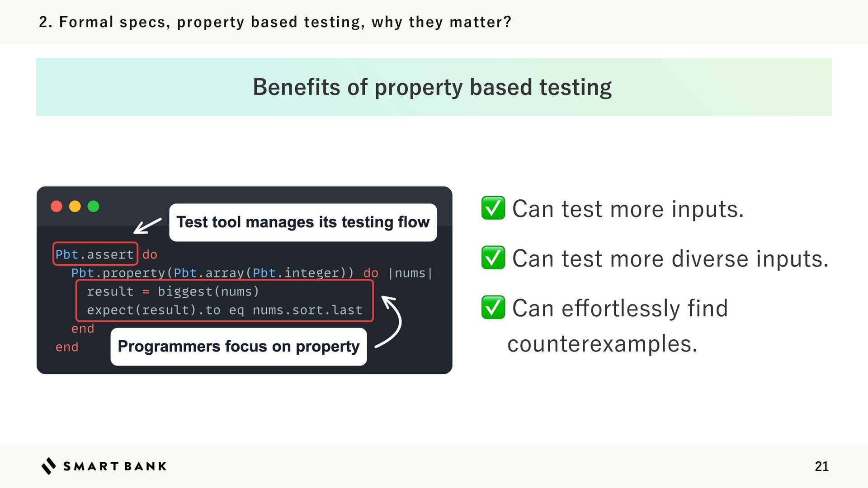Click the 'Can test more diverse inputs.' text
The height and width of the screenshot is (488, 868).
(670, 258)
